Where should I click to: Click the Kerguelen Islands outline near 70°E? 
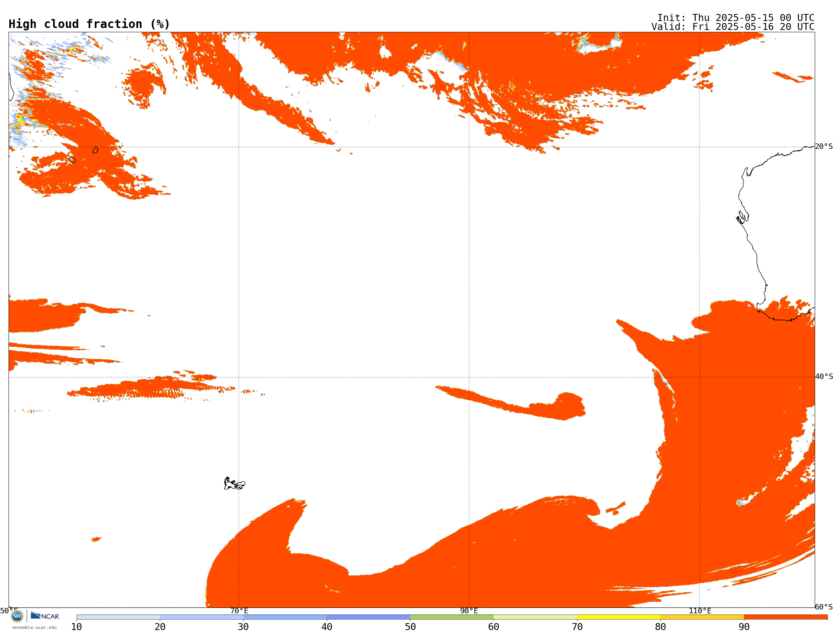pos(234,484)
